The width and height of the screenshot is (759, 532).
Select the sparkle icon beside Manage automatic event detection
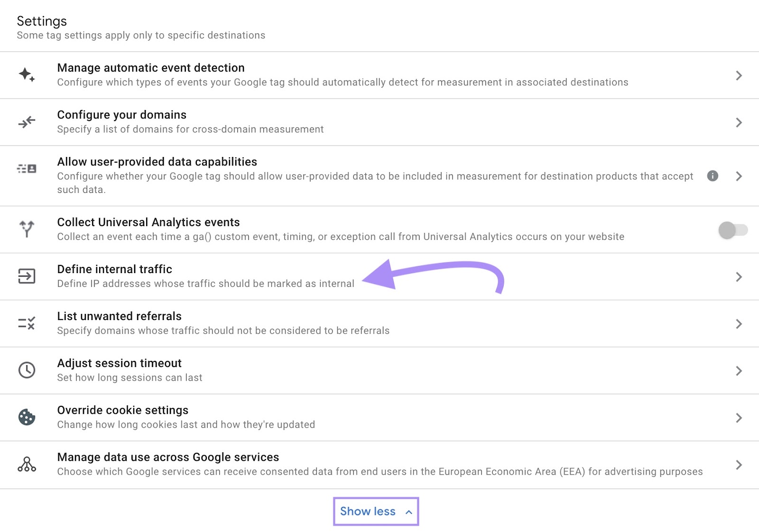pos(26,74)
